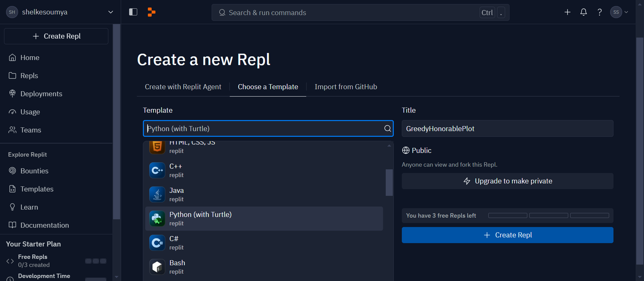Click the template list scrollbar thumb
The image size is (644, 281).
389,182
